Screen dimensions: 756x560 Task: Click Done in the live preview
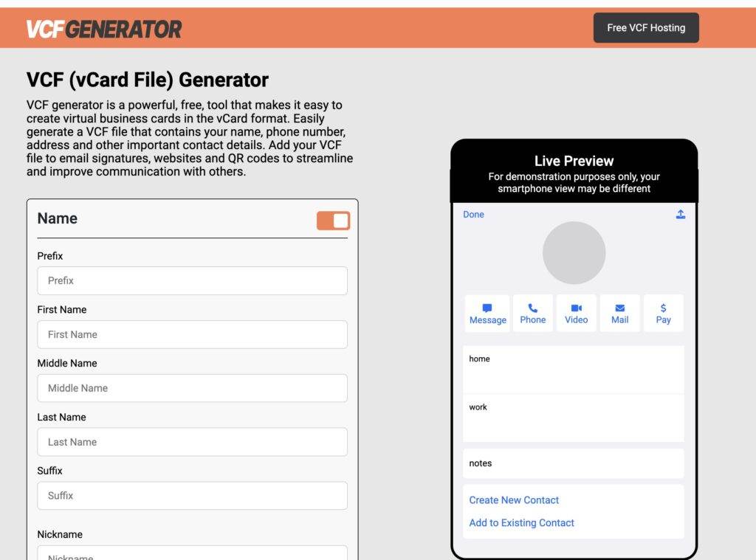pyautogui.click(x=473, y=214)
